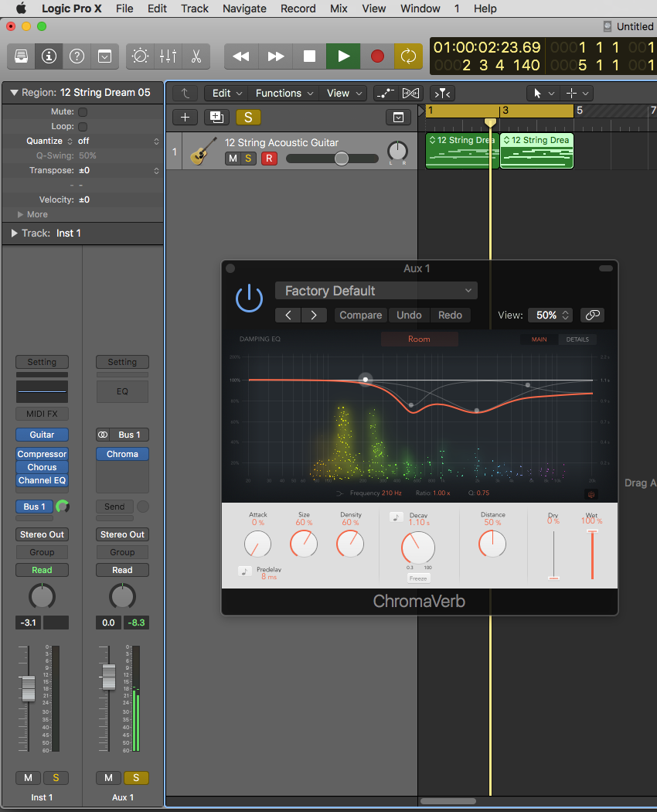Viewport: 657px width, 812px height.
Task: Open the File menu
Action: click(124, 9)
